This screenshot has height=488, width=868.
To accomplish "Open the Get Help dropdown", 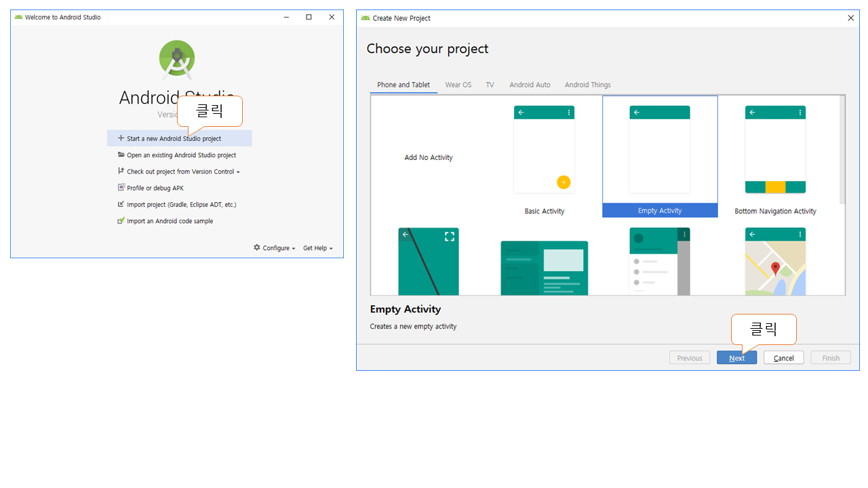I will point(317,248).
